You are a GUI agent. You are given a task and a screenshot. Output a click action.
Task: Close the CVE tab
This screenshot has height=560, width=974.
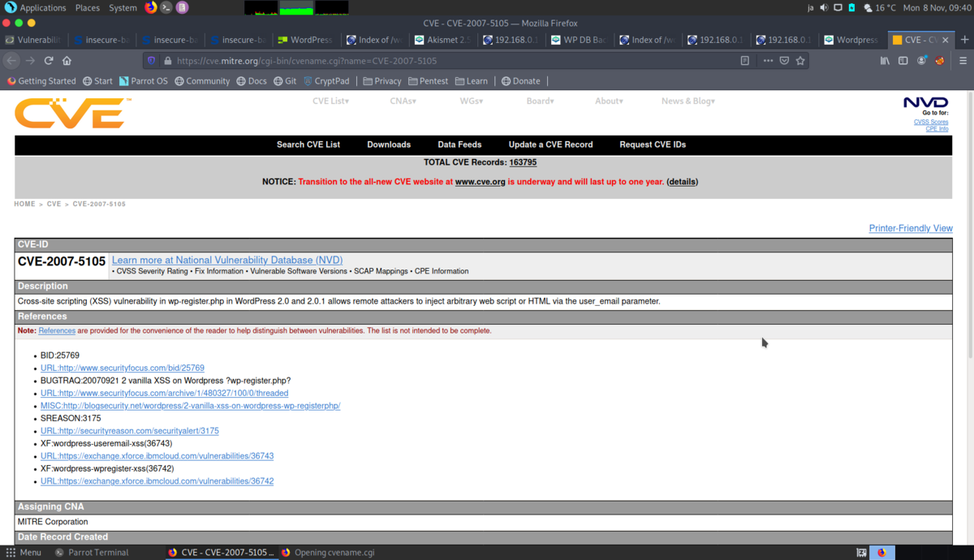click(945, 39)
